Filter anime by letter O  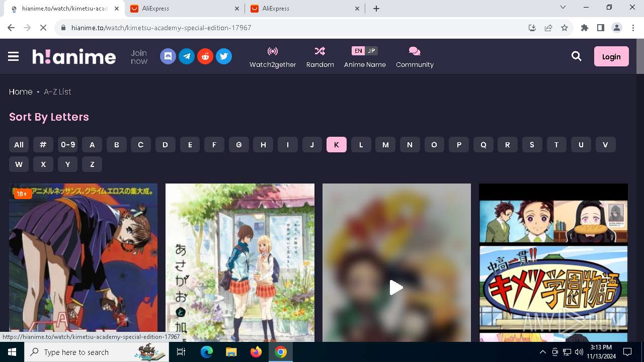pyautogui.click(x=434, y=145)
